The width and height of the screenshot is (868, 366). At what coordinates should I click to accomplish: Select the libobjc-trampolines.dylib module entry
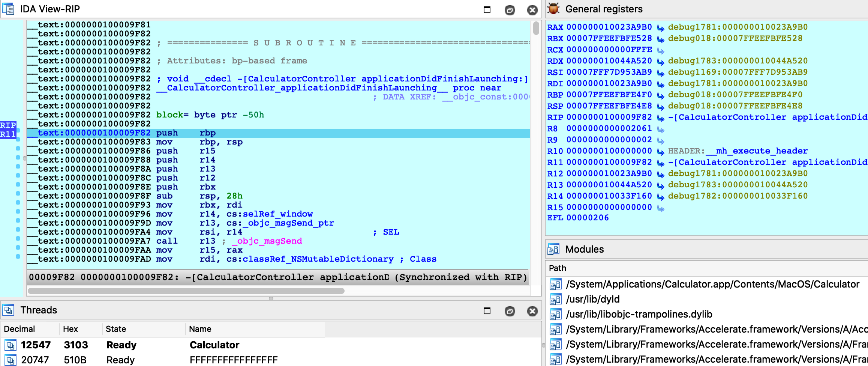[x=639, y=314]
